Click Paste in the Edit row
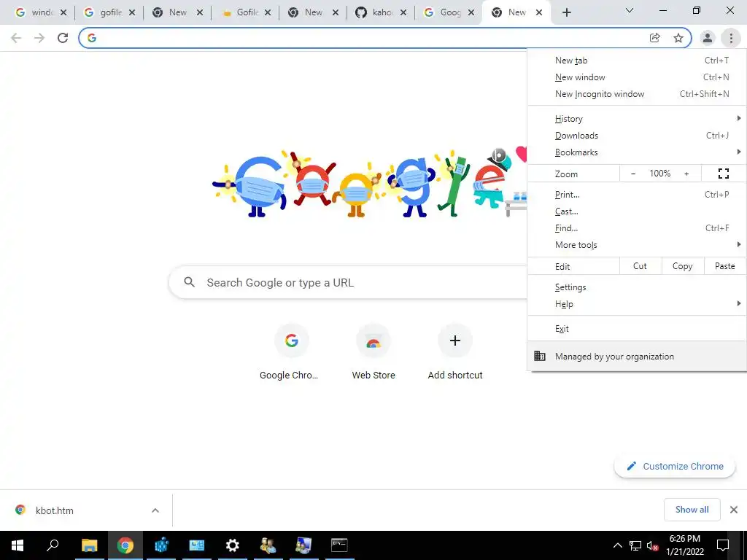Viewport: 747px width, 560px height. [x=724, y=266]
